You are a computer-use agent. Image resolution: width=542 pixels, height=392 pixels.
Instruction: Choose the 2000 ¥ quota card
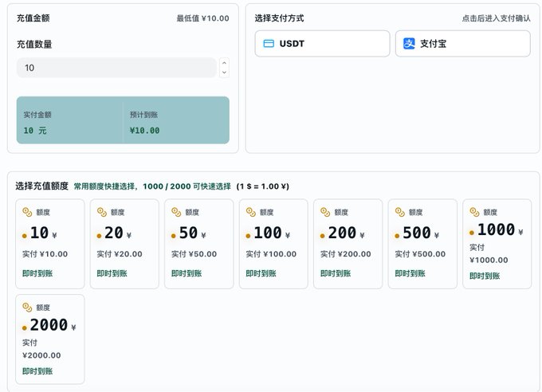pos(49,339)
